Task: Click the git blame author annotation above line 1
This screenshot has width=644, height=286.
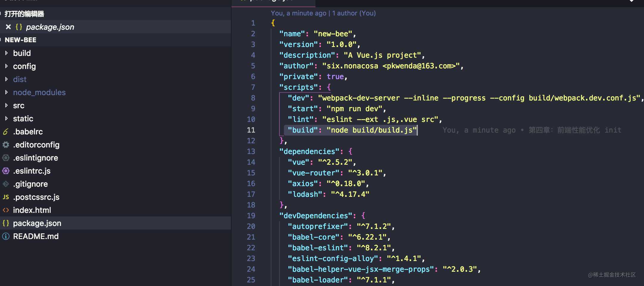Action: pos(323,13)
